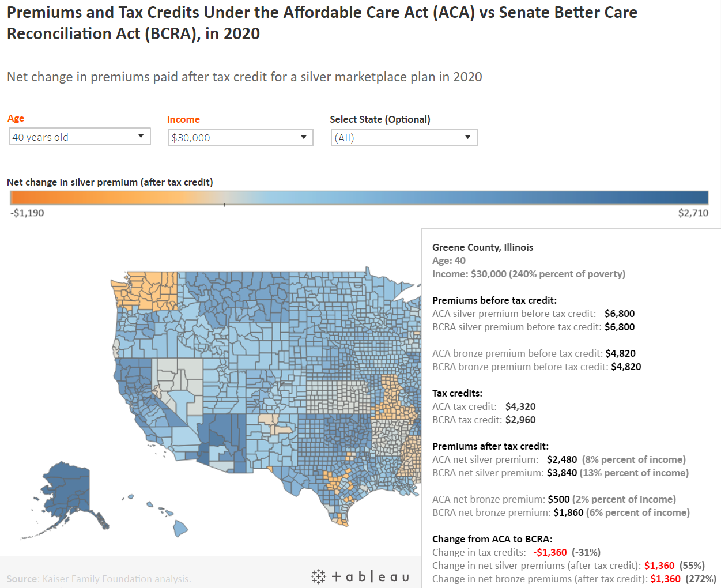Screen dimensions: 721x588
Task: Click the Select State dropdown arrow
Action: point(467,137)
